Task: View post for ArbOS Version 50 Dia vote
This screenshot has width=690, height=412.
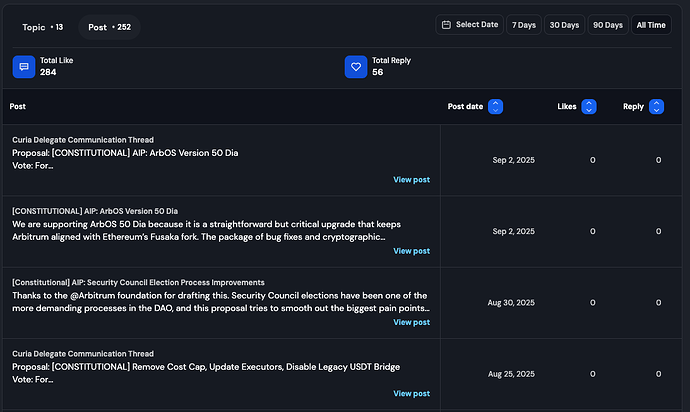Action: [x=411, y=180]
